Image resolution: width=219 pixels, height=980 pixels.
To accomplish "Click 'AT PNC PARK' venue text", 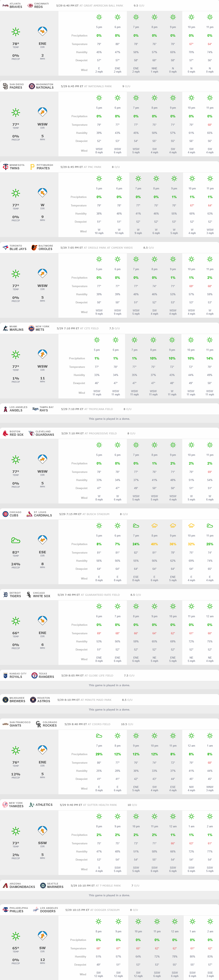I will (93, 167).
